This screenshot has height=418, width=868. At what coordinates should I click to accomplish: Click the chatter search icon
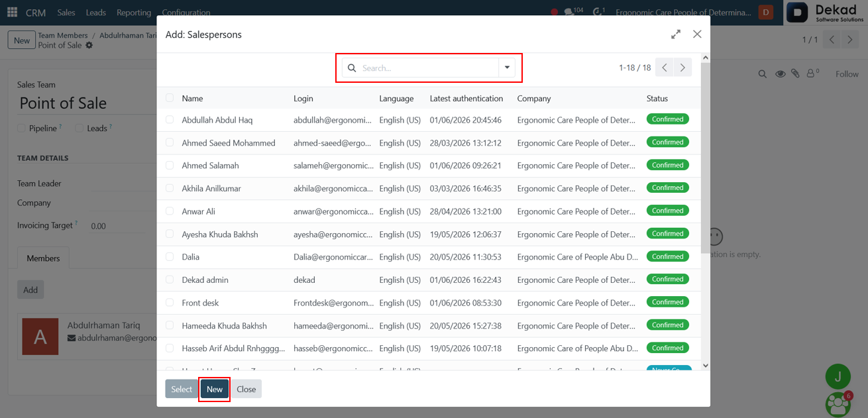pyautogui.click(x=763, y=74)
